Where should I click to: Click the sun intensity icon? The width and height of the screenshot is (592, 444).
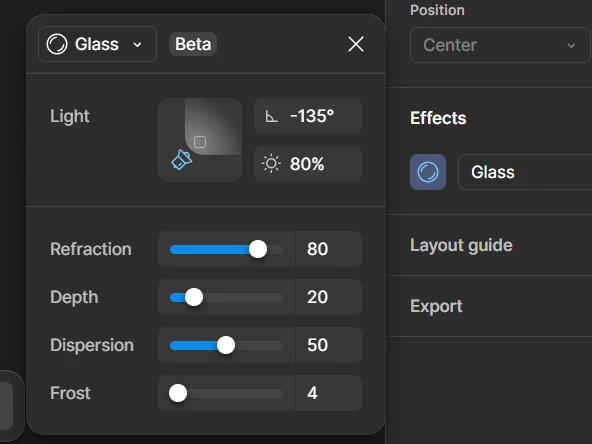(x=271, y=164)
